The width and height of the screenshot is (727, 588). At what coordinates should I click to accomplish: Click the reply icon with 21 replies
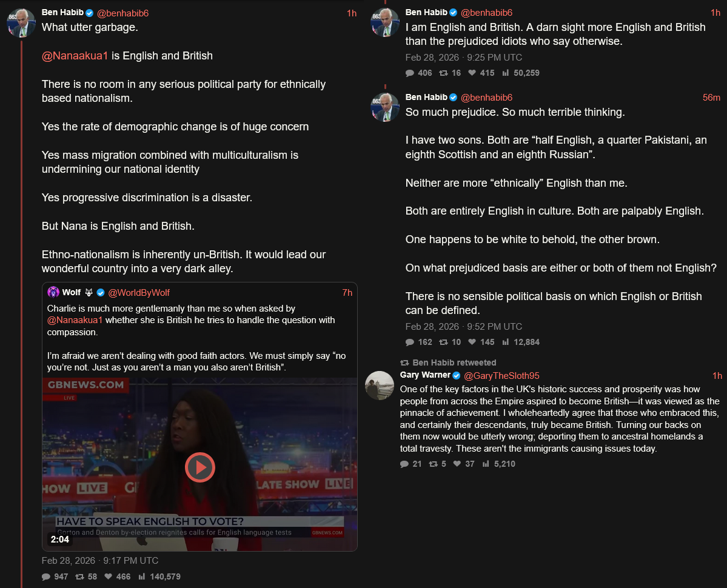pyautogui.click(x=404, y=464)
